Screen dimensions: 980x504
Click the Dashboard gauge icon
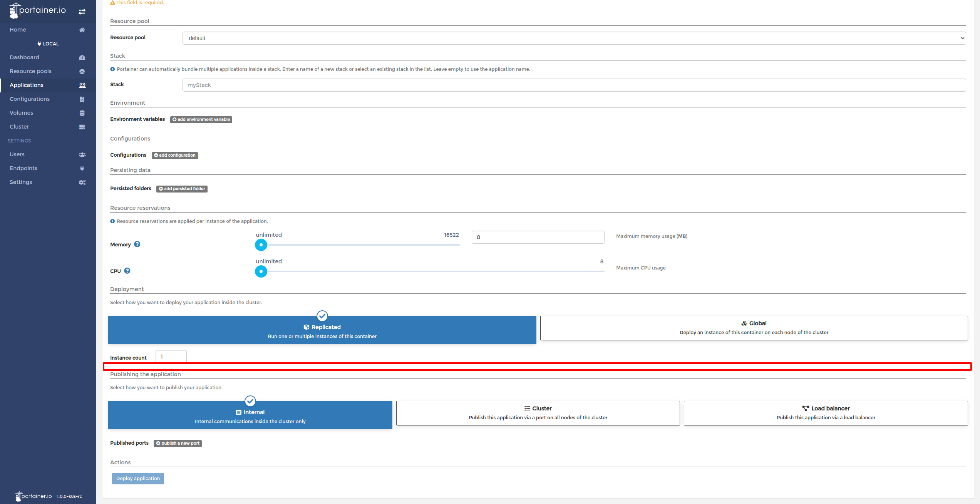[x=82, y=57]
